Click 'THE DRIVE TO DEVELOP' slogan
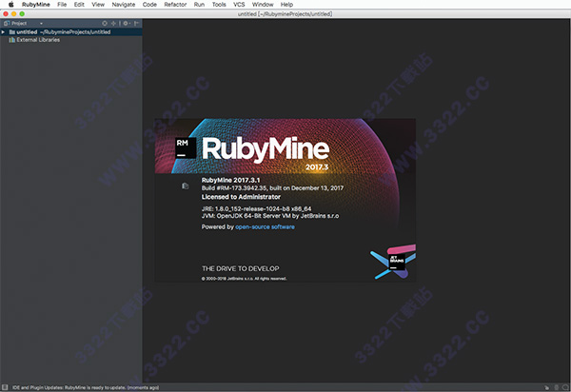The height and width of the screenshot is (392, 571). pyautogui.click(x=241, y=268)
